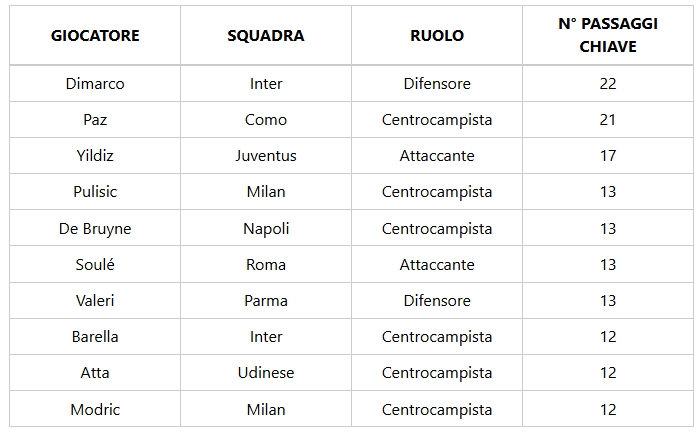Select the Dimarco player cell
Screen dimensions: 700x433
[x=95, y=84]
